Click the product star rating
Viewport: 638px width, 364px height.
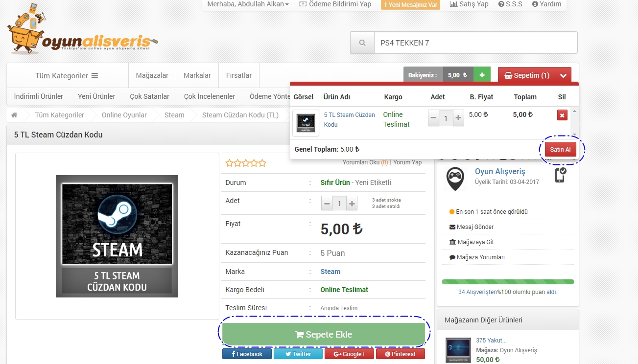click(246, 163)
